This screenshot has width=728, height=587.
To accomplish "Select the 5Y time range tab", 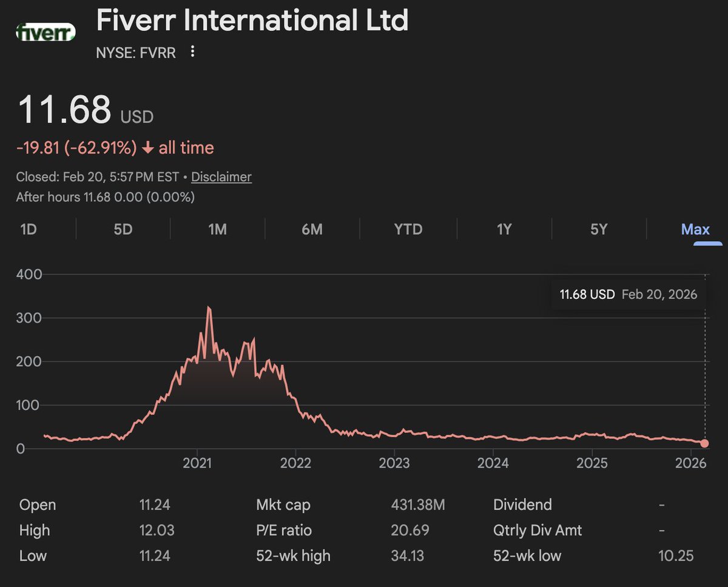I will click(599, 229).
